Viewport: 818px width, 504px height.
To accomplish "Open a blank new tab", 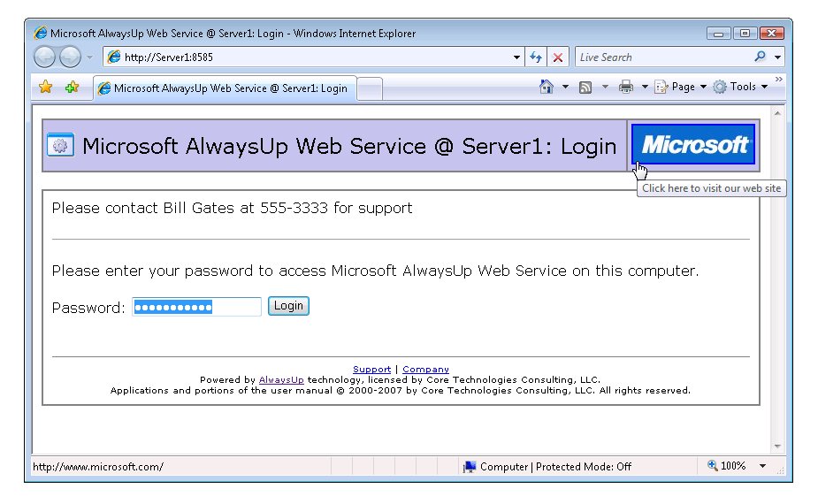I will (370, 88).
